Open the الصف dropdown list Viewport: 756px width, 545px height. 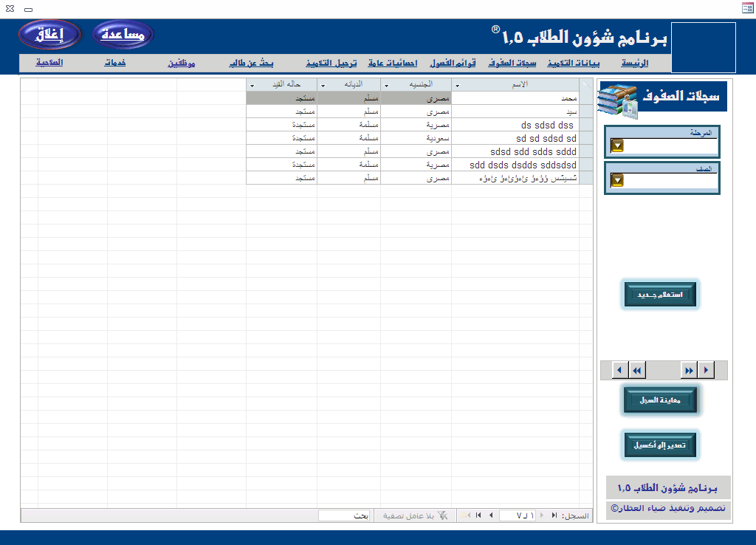coord(617,180)
